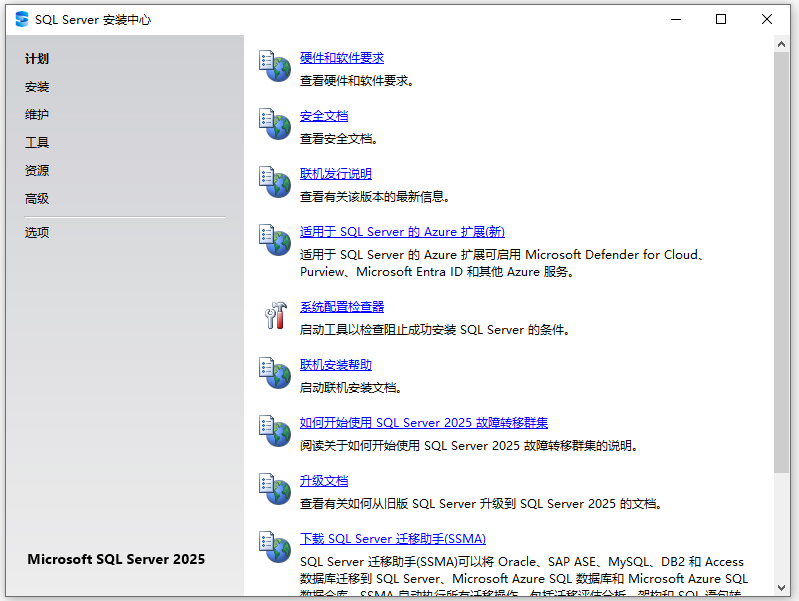Switch to the 安装 page
The image size is (799, 601).
tap(37, 87)
